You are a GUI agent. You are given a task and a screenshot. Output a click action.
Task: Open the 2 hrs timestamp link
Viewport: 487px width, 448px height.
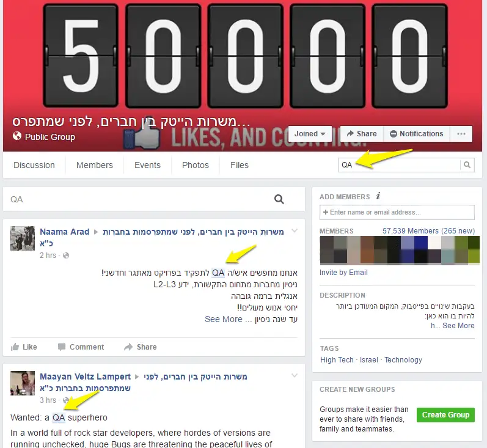[x=48, y=255]
